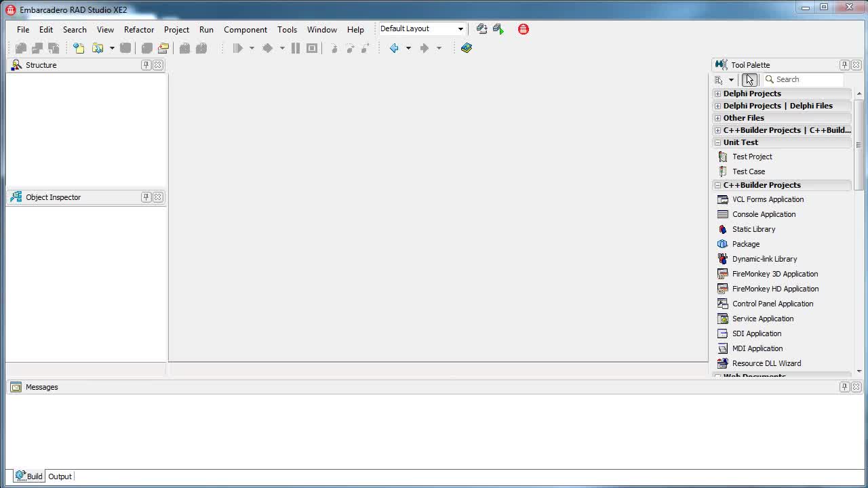This screenshot has width=868, height=488.
Task: Click the Run toolbar button
Action: 237,48
